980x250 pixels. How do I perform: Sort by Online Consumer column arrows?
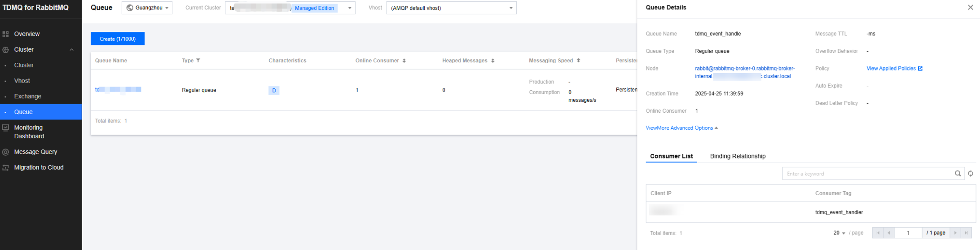click(404, 61)
